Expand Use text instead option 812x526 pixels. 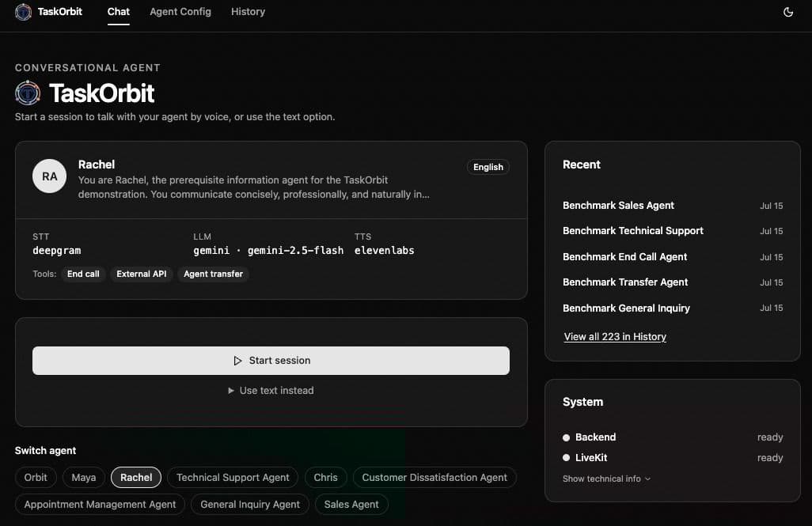(x=271, y=391)
